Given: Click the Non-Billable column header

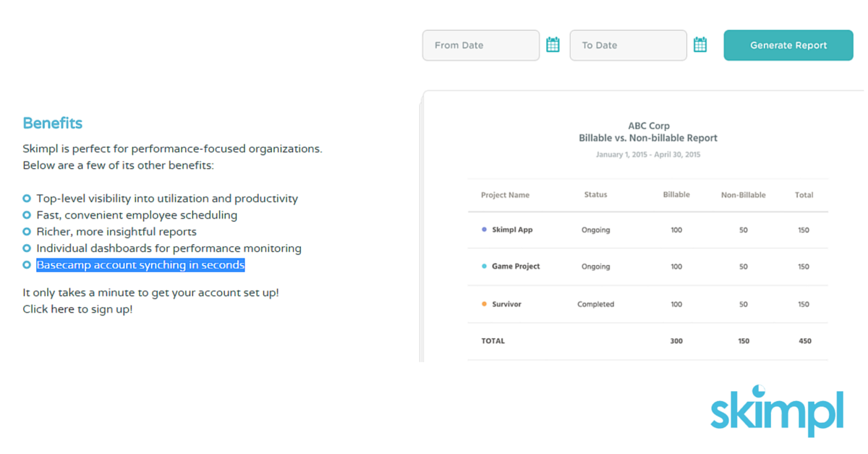Looking at the screenshot, I should (744, 195).
